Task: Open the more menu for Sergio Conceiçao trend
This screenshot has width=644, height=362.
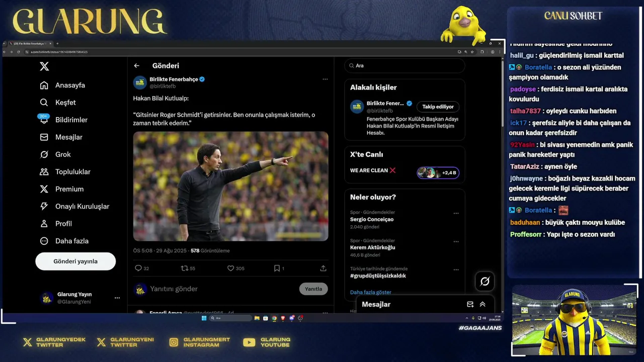Action: point(456,213)
